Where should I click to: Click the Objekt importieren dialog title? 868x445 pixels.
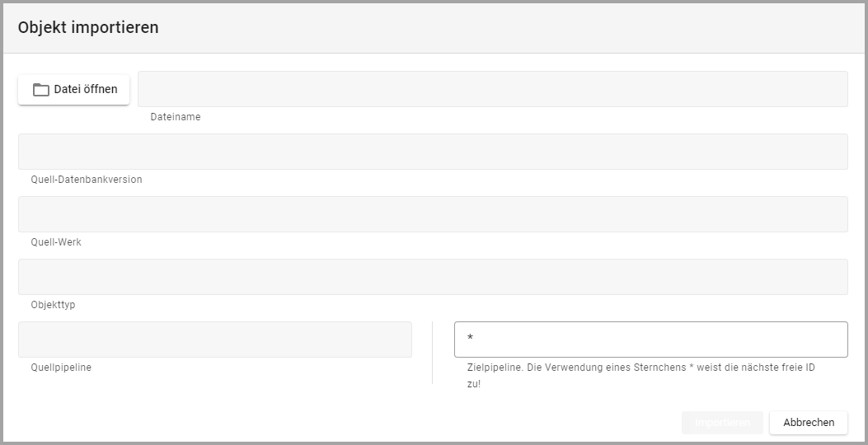(88, 28)
